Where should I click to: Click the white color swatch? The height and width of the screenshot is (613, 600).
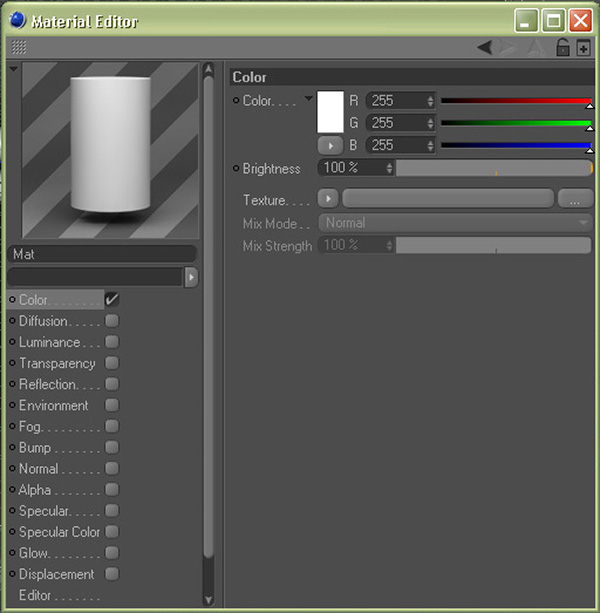click(330, 112)
